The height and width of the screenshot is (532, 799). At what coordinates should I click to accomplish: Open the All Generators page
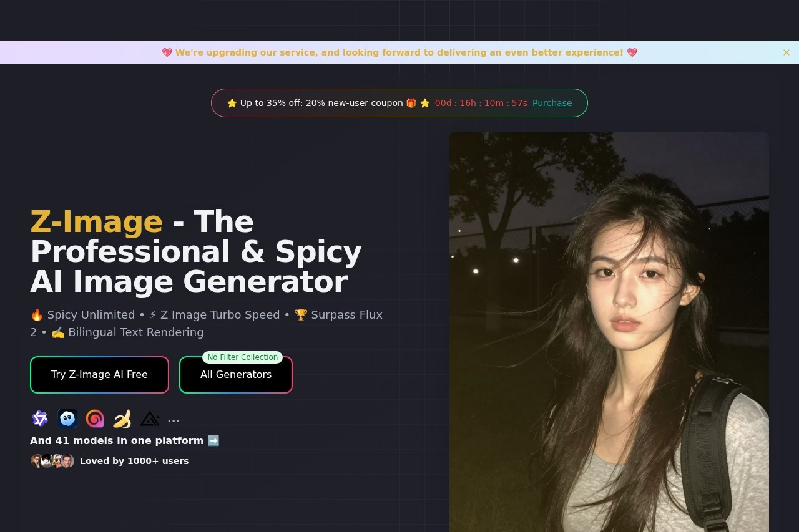coord(236,374)
